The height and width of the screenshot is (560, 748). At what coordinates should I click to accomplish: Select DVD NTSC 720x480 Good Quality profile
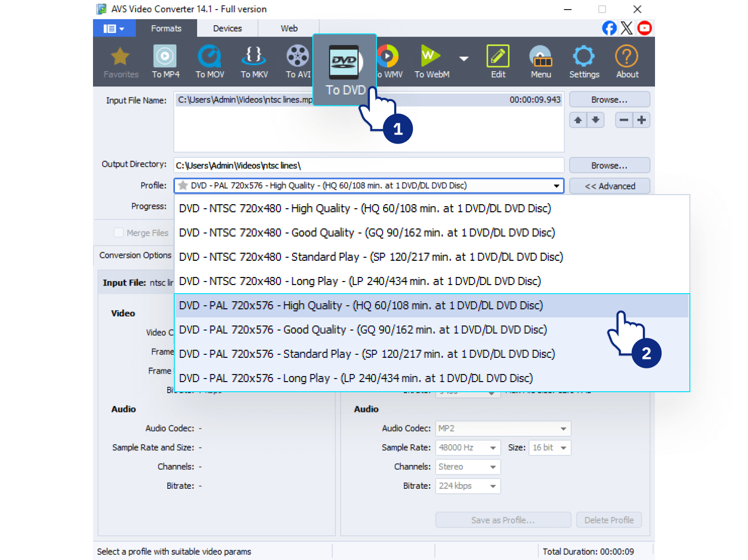(367, 232)
